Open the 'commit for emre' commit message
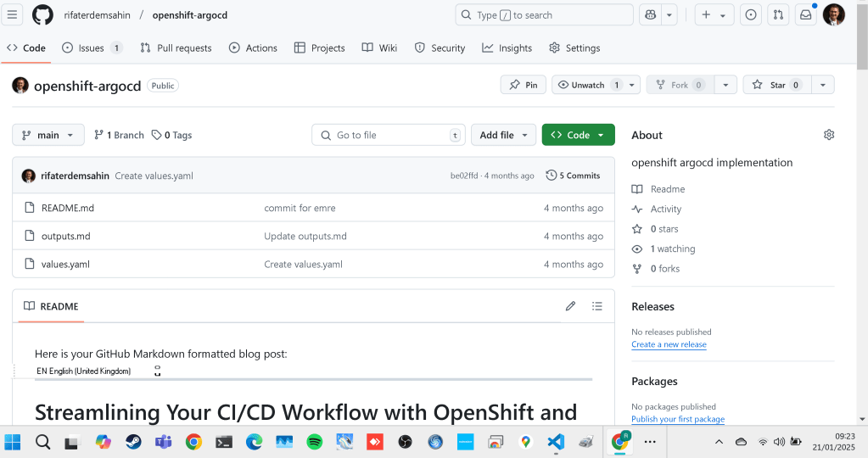Screen dimensions: 868x458 (x=300, y=208)
